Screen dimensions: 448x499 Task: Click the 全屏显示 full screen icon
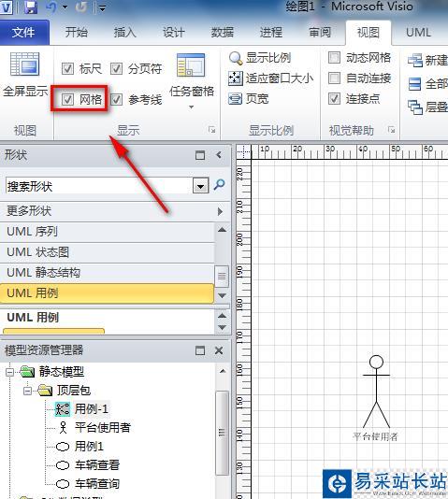pos(25,64)
